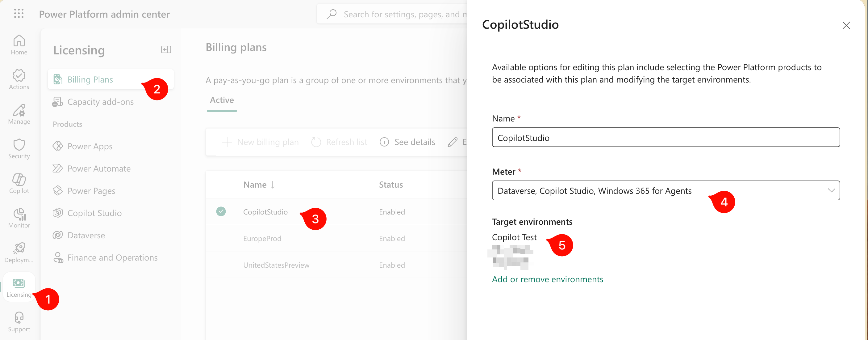Collapse the Licensing navigation pane
The height and width of the screenshot is (340, 868).
pyautogui.click(x=166, y=49)
